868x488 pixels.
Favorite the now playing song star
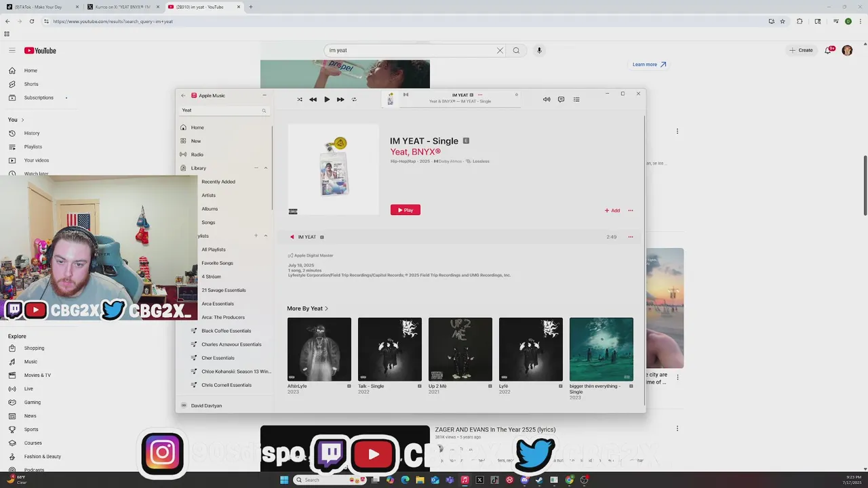(x=516, y=95)
